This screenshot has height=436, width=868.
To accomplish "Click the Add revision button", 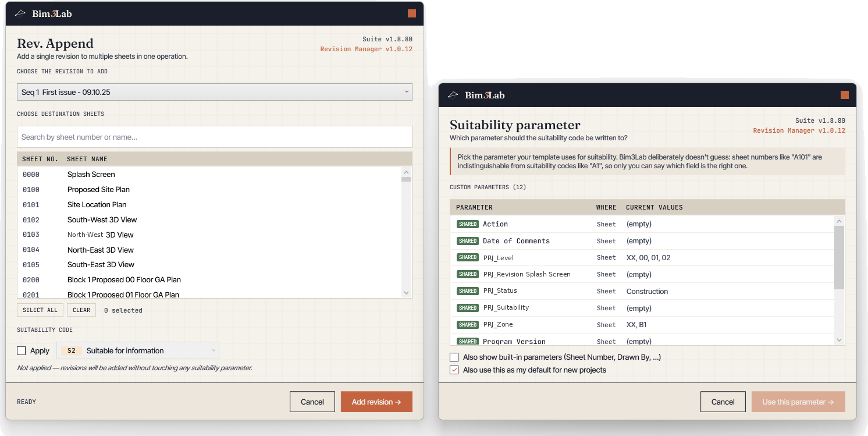I will click(376, 402).
